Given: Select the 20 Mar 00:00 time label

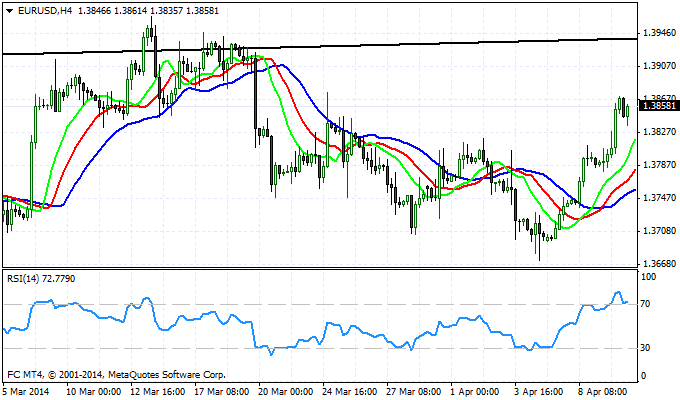Looking at the screenshot, I should 286,392.
